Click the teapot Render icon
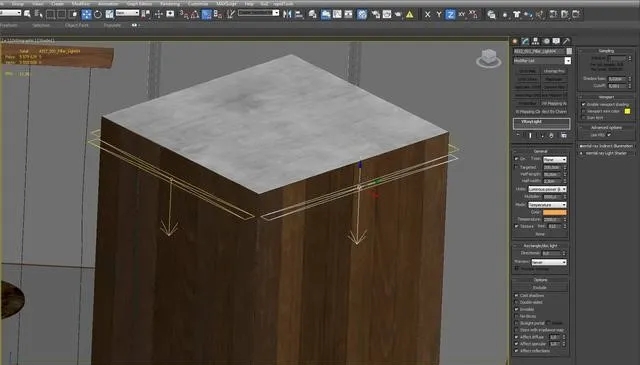640x365 pixels. click(398, 15)
